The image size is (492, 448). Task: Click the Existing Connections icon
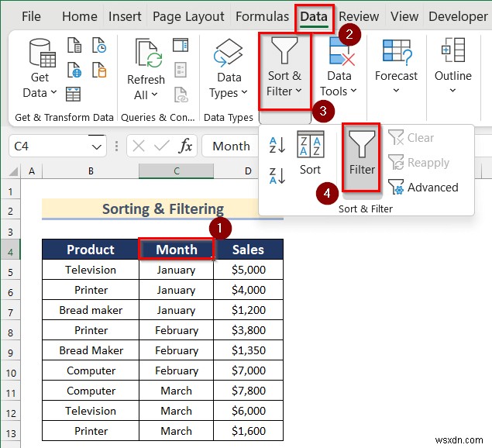tap(99, 70)
